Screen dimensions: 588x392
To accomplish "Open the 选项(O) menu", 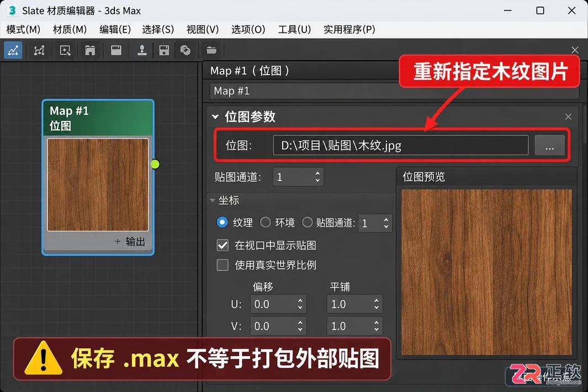I will (x=248, y=29).
